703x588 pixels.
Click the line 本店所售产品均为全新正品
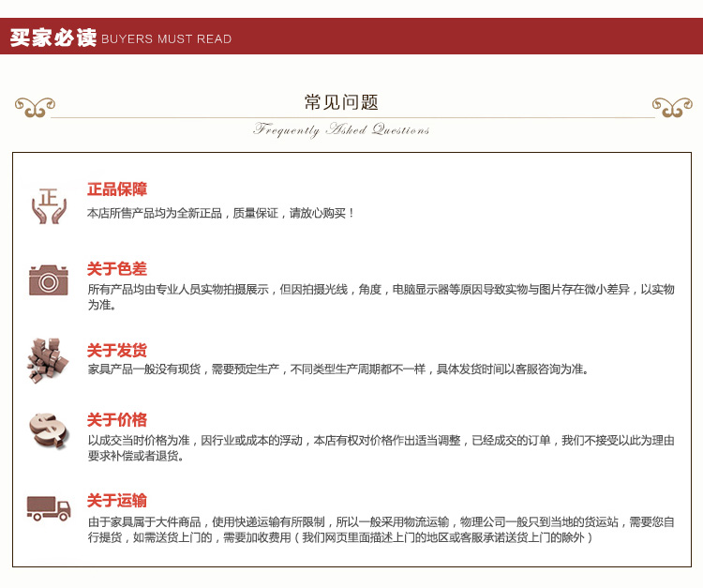(x=220, y=214)
